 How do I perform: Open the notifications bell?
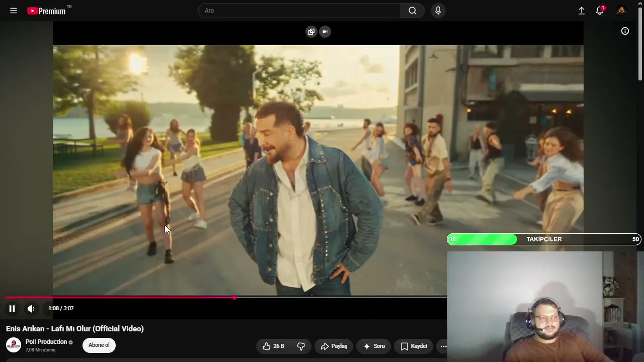(x=600, y=11)
